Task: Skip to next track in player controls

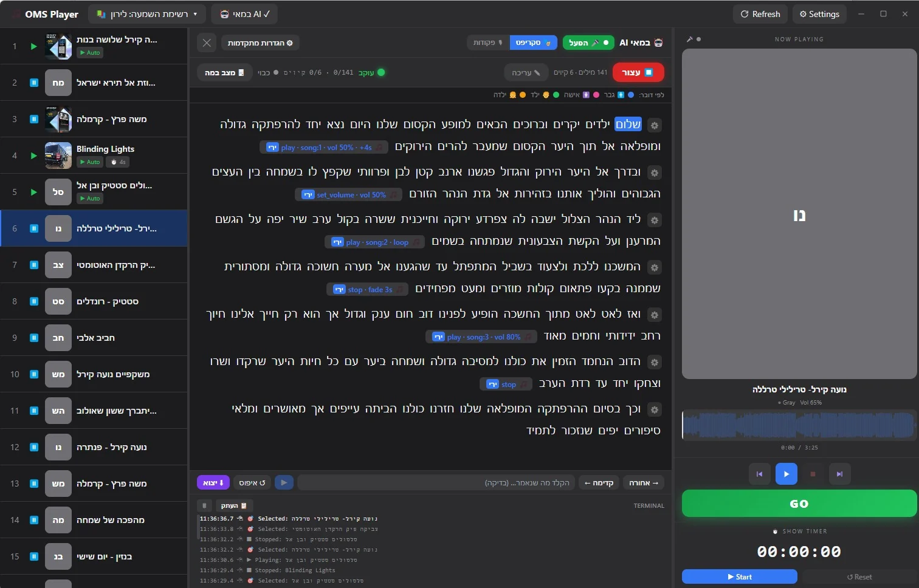Action: pos(839,474)
